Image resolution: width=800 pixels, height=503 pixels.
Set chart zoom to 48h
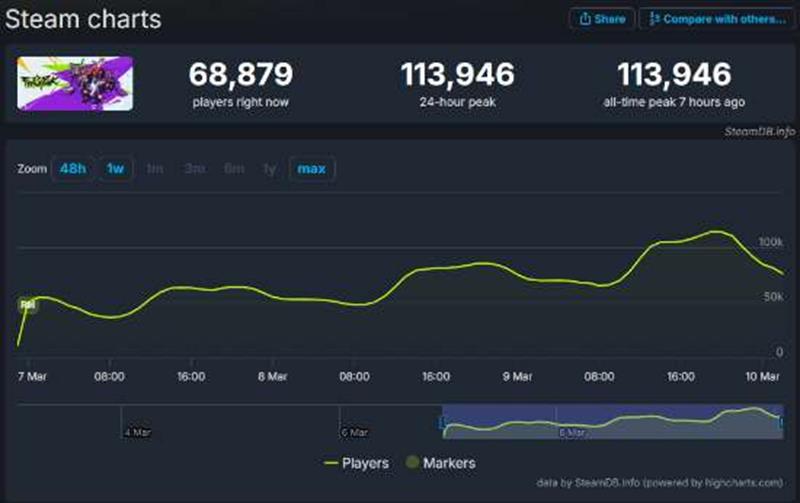click(72, 168)
